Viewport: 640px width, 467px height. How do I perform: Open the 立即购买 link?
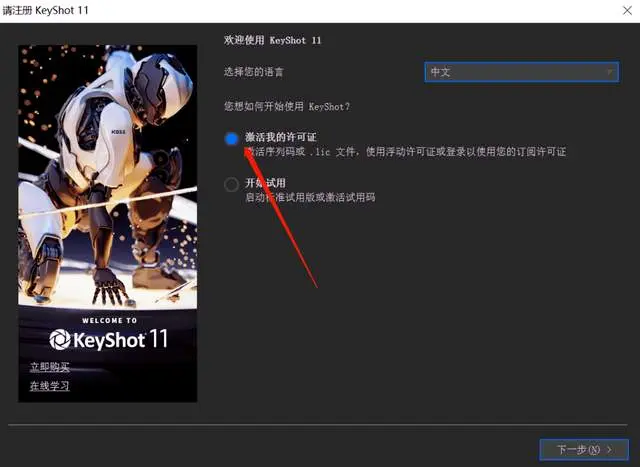pos(50,367)
